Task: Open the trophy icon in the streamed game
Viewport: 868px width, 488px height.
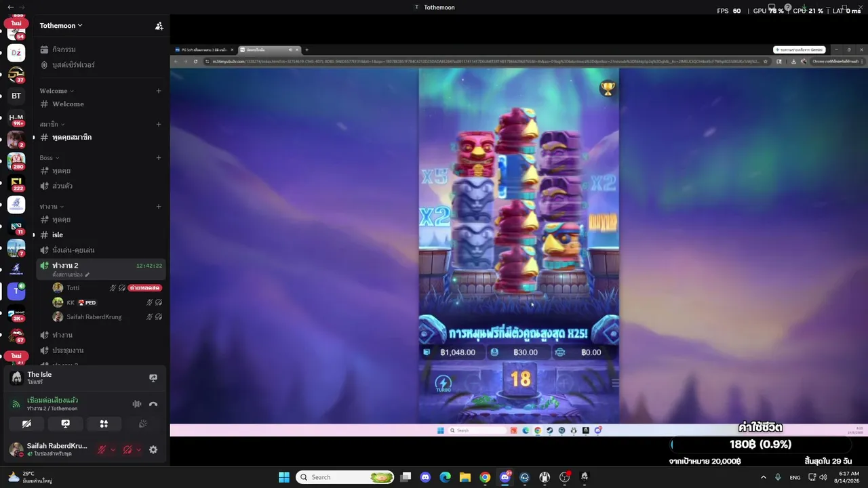Action: tap(608, 88)
